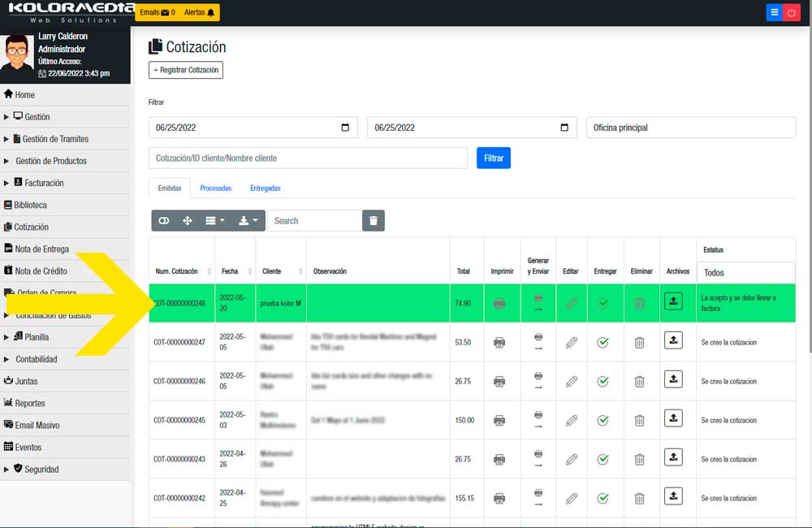
Task: Click the blue Filtrar button
Action: 494,158
